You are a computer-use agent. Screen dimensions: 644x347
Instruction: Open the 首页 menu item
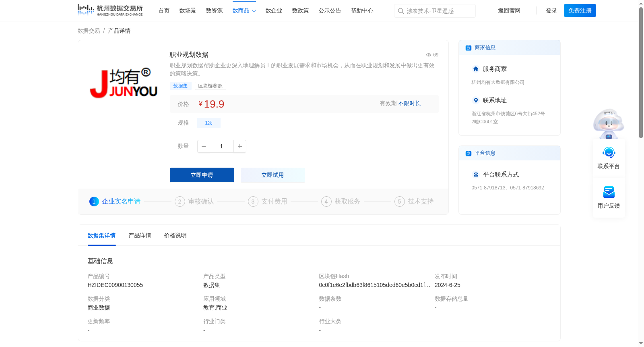click(x=164, y=11)
